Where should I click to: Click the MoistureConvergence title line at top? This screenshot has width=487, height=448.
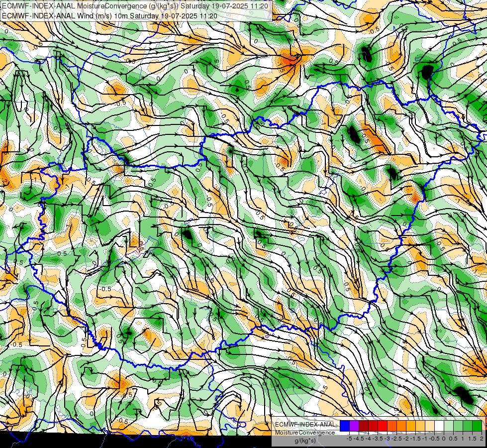(136, 6)
